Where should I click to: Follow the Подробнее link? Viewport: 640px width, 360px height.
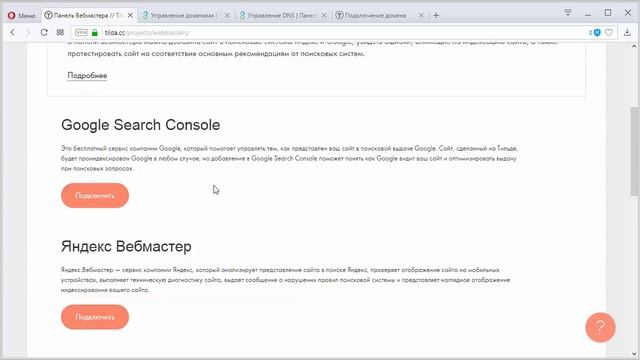click(87, 76)
